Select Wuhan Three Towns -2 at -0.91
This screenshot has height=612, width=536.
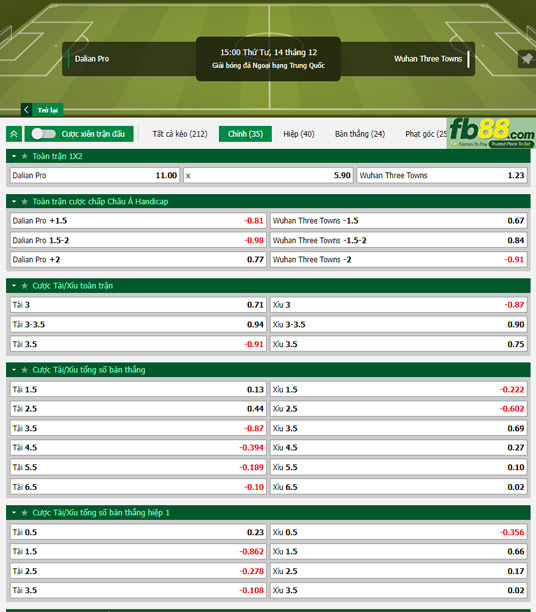399,260
